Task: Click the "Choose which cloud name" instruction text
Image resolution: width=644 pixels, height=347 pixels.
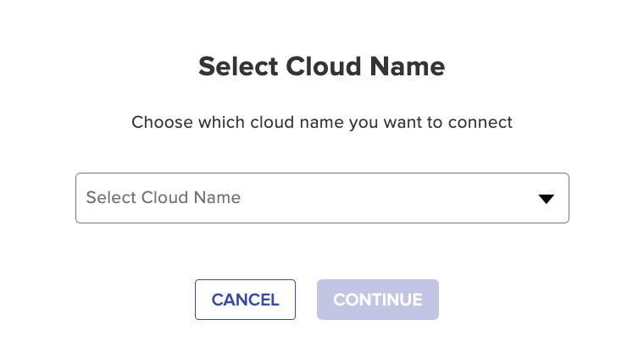Action: [322, 123]
